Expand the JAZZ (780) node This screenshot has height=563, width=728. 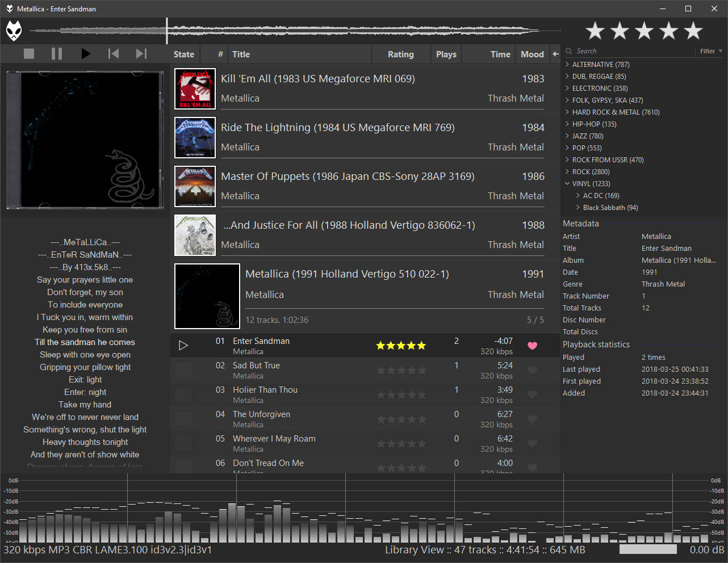click(567, 136)
